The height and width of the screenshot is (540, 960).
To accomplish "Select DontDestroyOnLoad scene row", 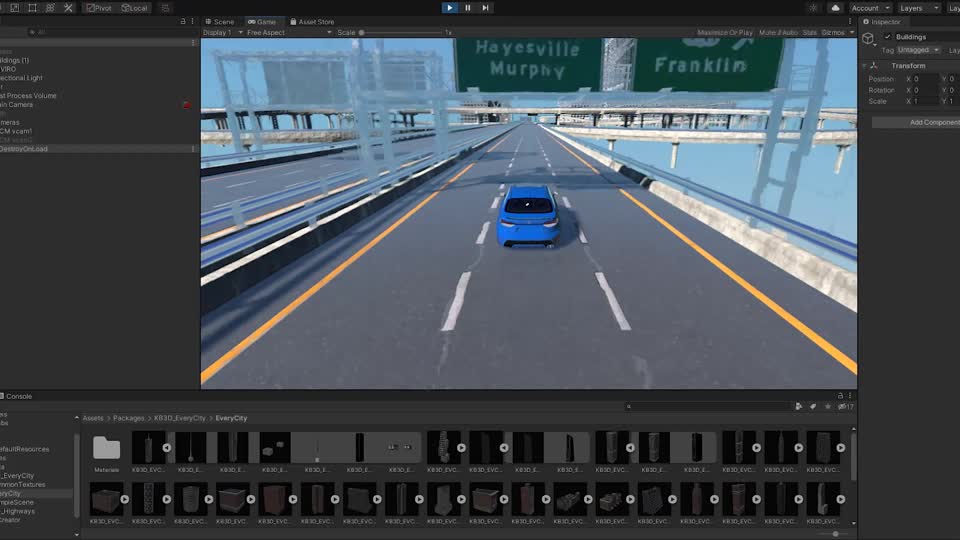I will click(x=98, y=149).
